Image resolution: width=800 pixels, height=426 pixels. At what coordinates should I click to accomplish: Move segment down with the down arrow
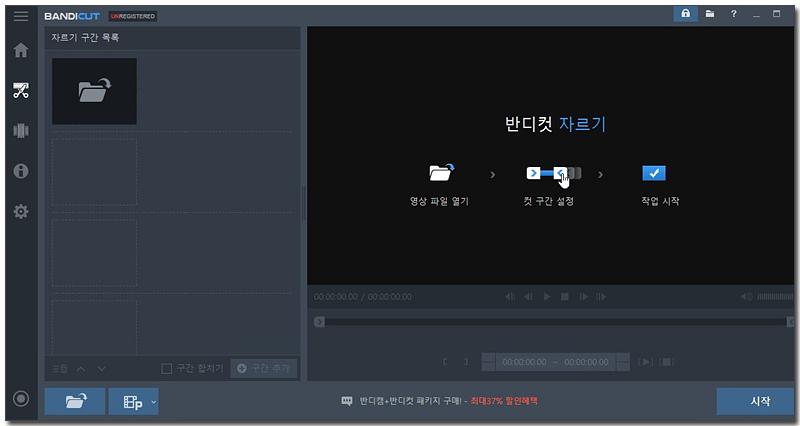coord(102,368)
